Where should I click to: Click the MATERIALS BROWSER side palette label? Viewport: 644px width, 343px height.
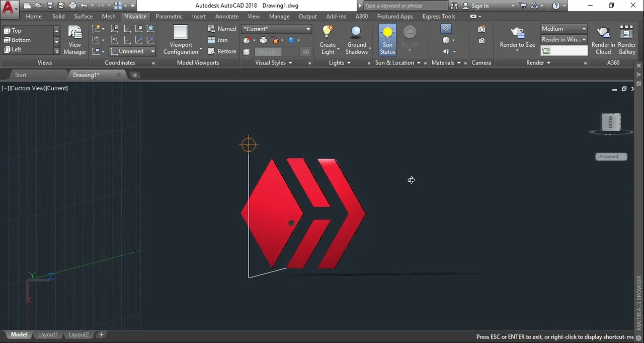click(x=639, y=302)
